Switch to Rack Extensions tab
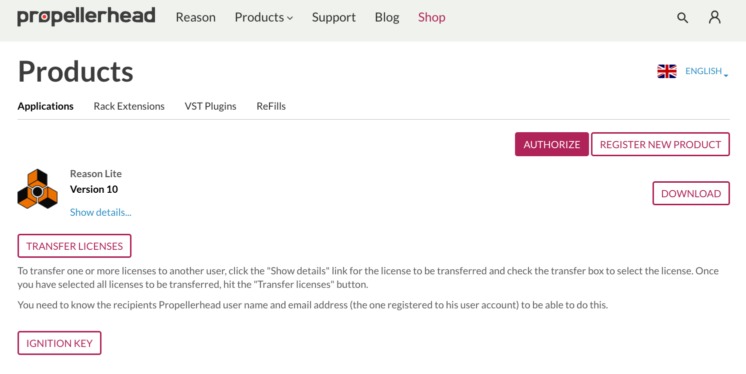746x374 pixels. pos(129,106)
